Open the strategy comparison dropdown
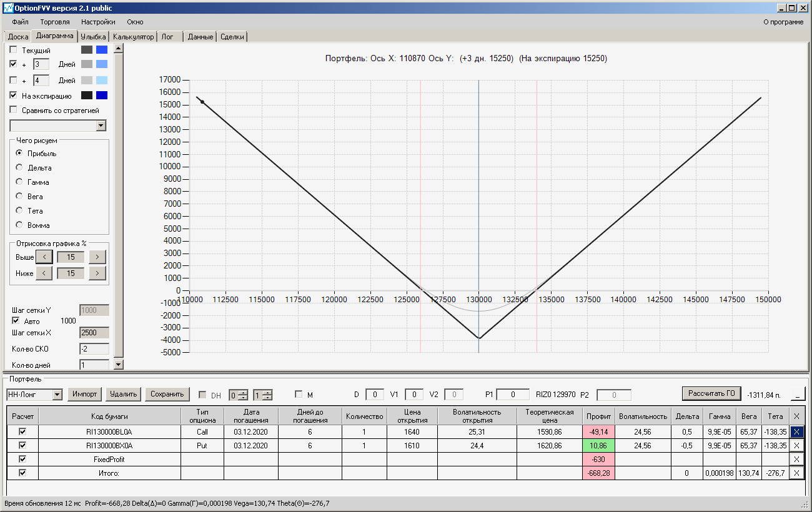812x512 pixels. point(101,126)
